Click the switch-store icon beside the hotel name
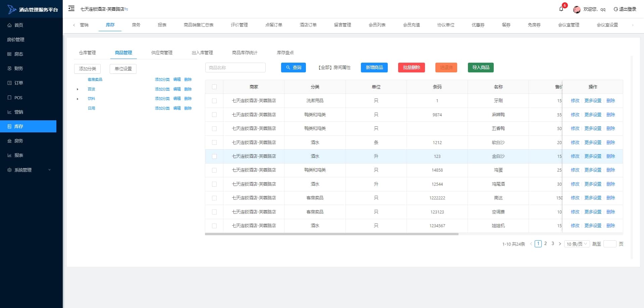This screenshot has width=644, height=308. (x=126, y=9)
